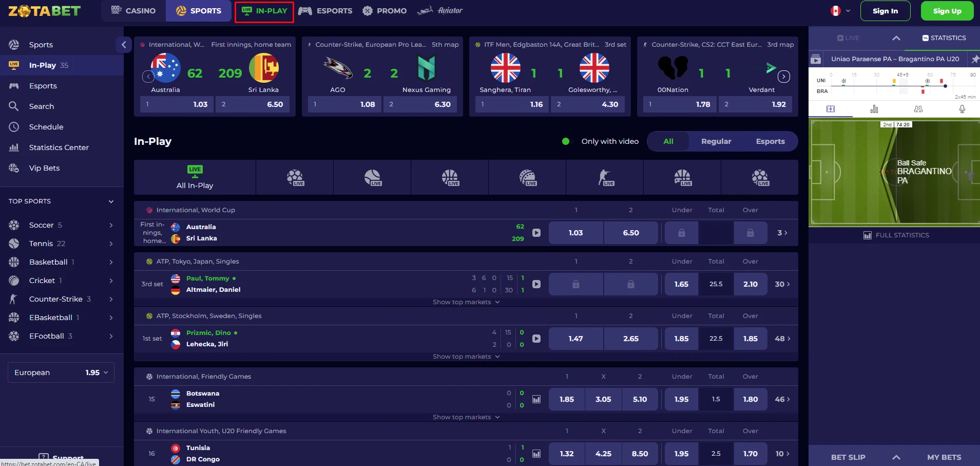Select Sri Lanka 6.50 in World Cup row

tap(631, 233)
